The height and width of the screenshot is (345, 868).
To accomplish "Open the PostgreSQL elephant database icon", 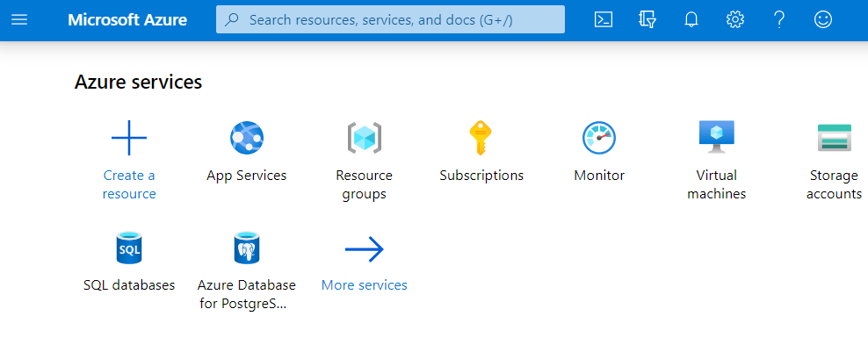I will click(247, 248).
